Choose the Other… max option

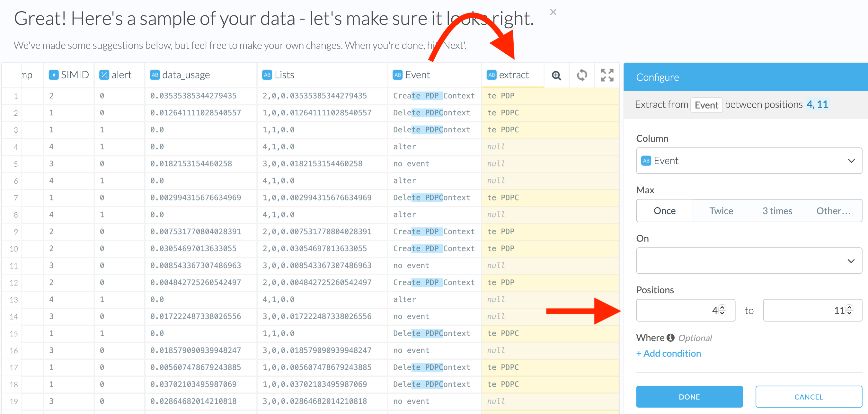tap(833, 211)
